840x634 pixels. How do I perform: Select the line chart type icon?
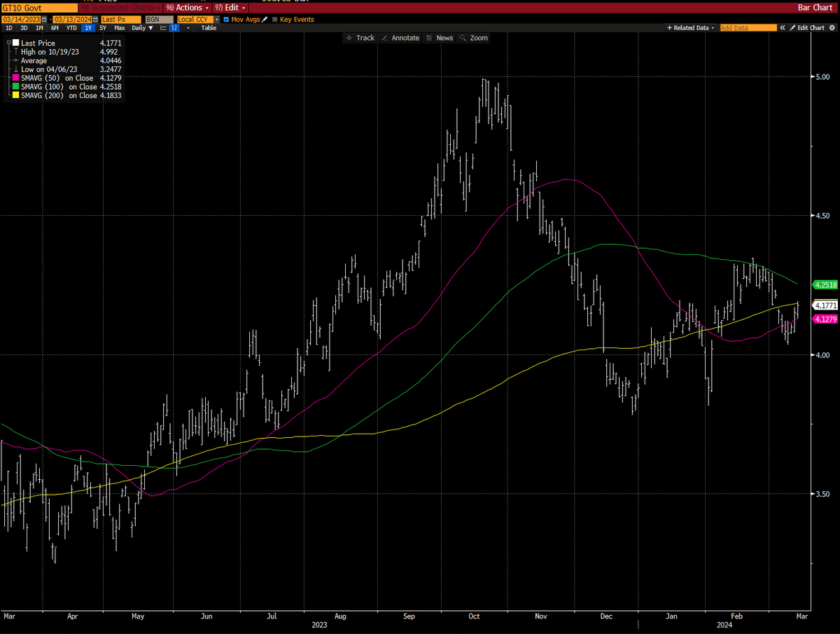pos(163,28)
